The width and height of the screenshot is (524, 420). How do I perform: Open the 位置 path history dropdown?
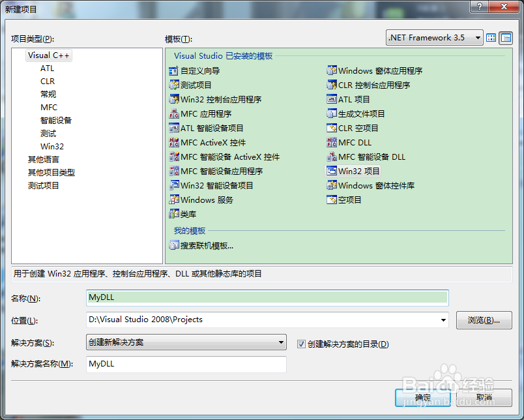click(x=443, y=320)
